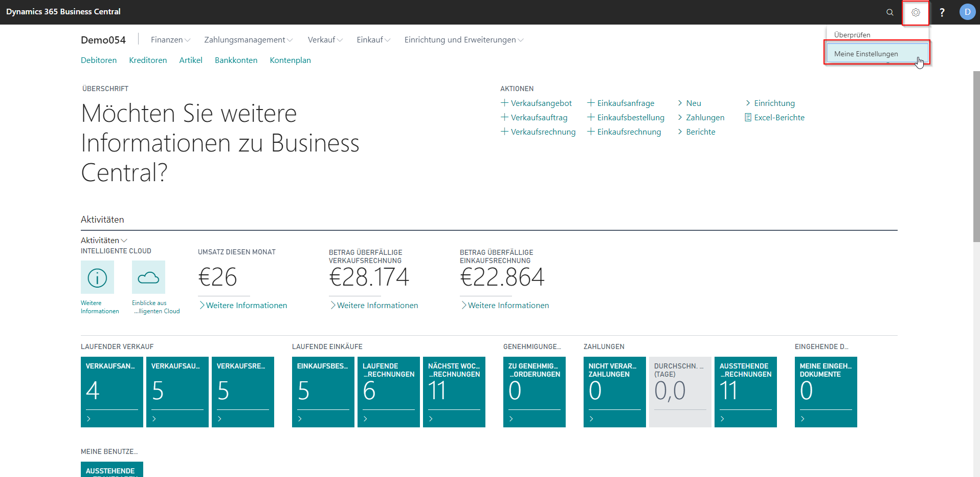Click the plus icon beside Verkaufsangebot
Viewport: 980px width, 477px height.
click(504, 103)
